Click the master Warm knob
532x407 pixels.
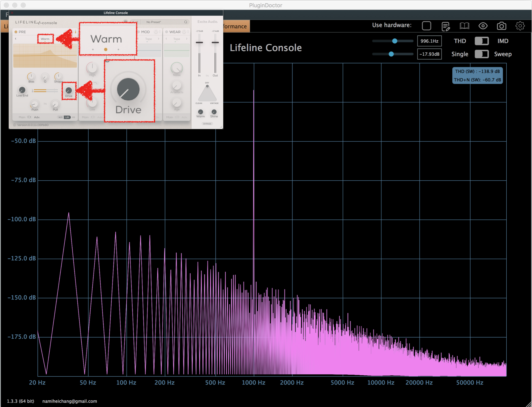tap(201, 112)
